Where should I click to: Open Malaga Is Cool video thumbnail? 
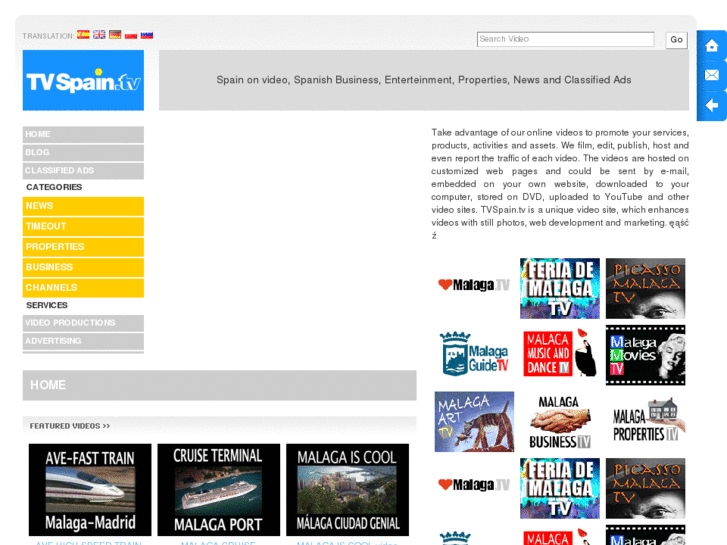[x=348, y=490]
